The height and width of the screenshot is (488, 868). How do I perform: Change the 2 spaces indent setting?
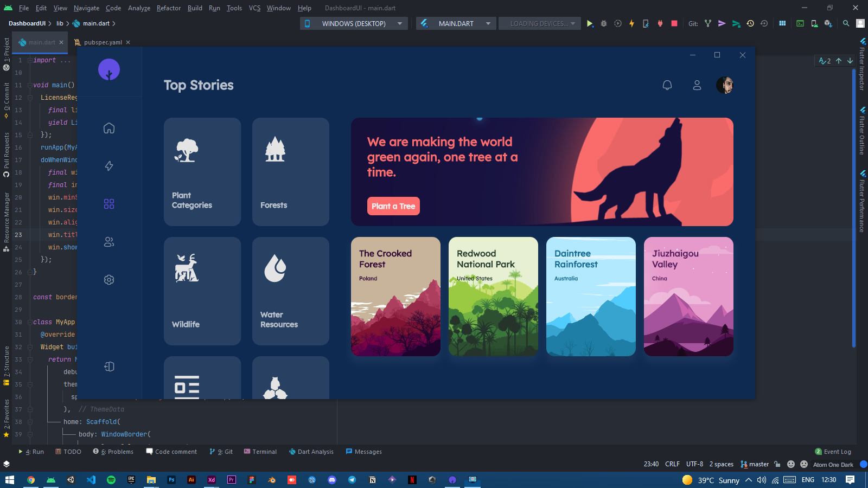click(721, 464)
